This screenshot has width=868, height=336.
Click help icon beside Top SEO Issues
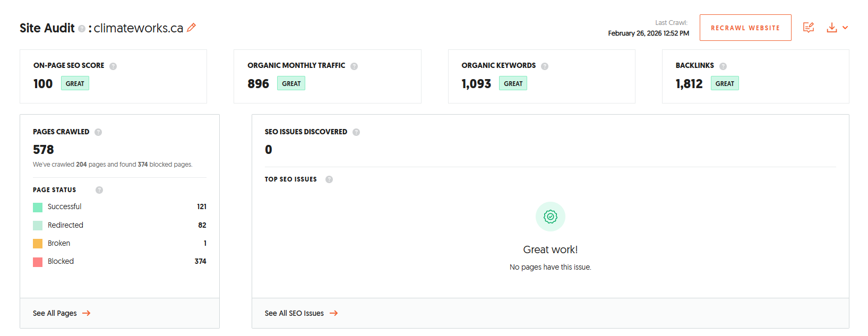tap(329, 179)
